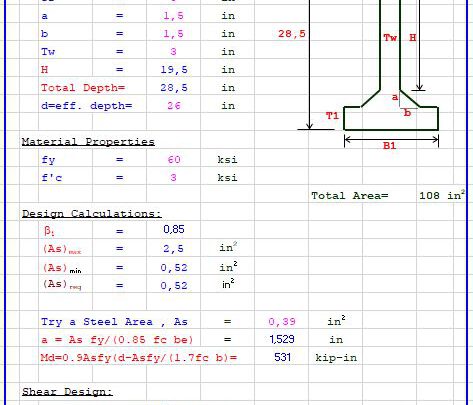This screenshot has width=473, height=405.
Task: Click the 'Try a Steel Area , As' label
Action: [x=114, y=322]
